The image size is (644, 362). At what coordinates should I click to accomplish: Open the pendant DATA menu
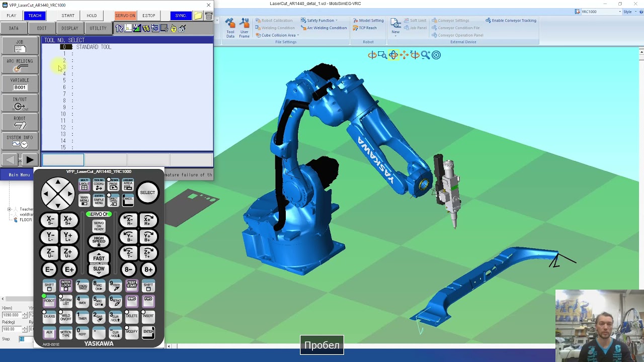[x=14, y=28]
